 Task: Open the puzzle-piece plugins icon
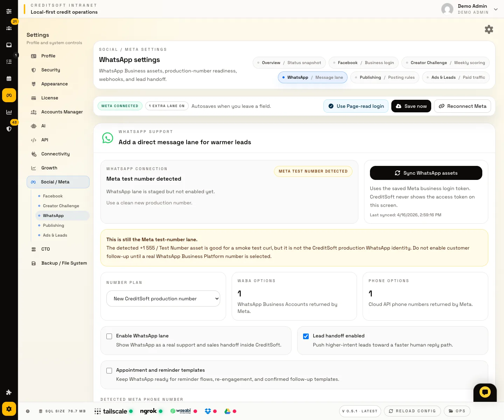click(x=9, y=392)
